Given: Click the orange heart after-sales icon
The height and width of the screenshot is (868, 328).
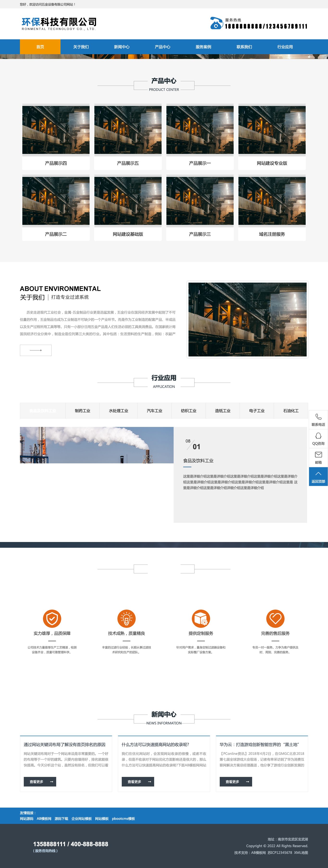Looking at the screenshot, I should (x=275, y=619).
